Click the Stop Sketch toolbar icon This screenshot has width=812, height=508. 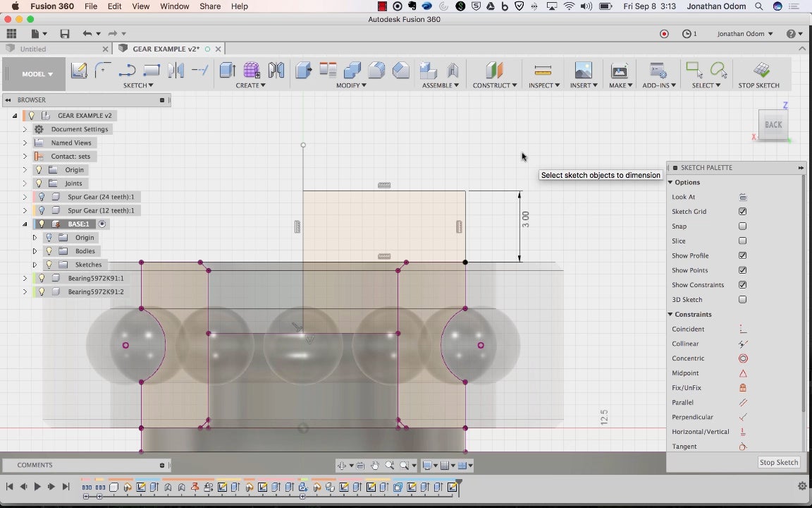point(761,71)
